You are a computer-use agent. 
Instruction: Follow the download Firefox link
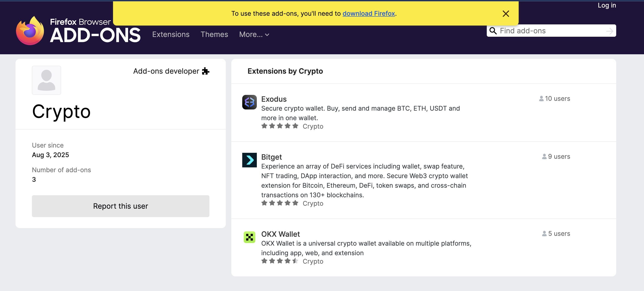click(368, 13)
